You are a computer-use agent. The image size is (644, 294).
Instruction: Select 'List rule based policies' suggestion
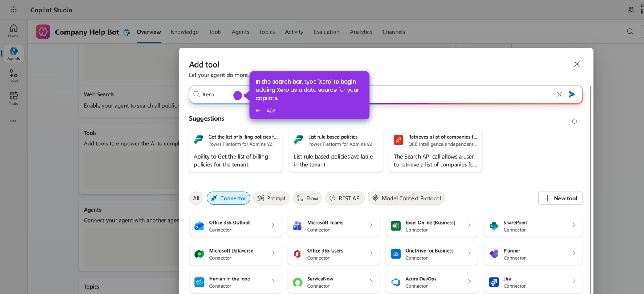coord(336,151)
